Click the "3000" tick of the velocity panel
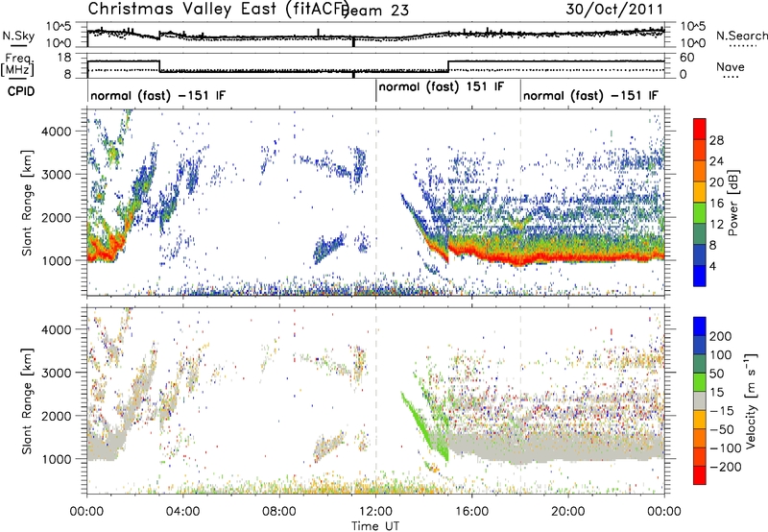The height and width of the screenshot is (532, 768). pos(56,373)
